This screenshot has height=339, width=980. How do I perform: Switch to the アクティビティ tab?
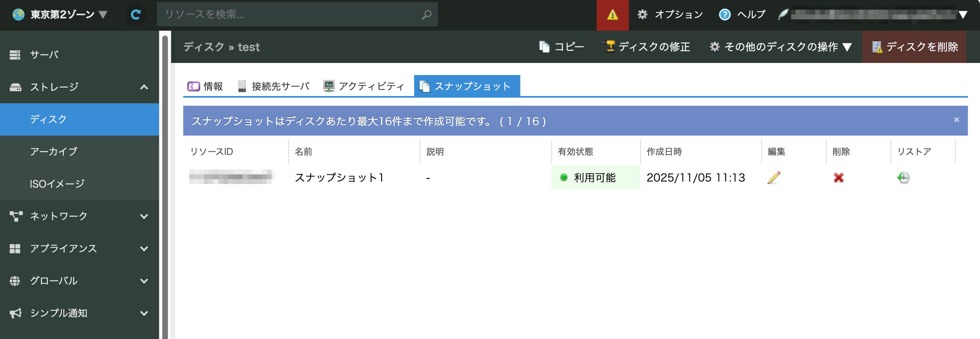click(364, 86)
